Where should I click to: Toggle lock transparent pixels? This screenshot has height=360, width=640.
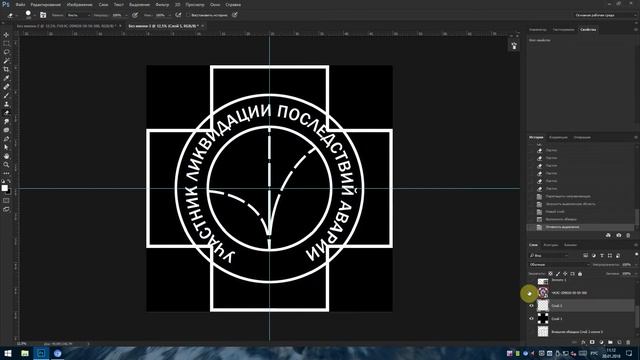[x=551, y=273]
